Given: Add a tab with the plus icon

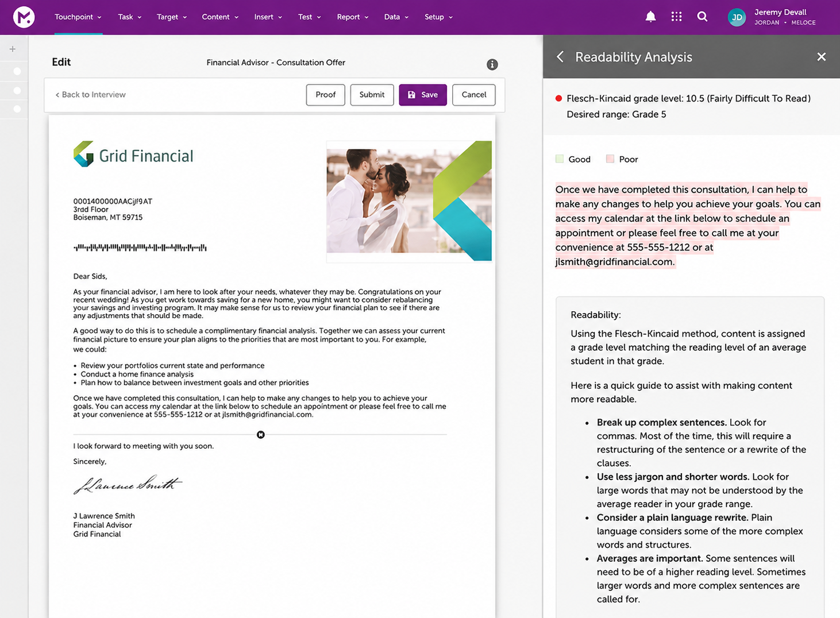Looking at the screenshot, I should click(x=13, y=49).
